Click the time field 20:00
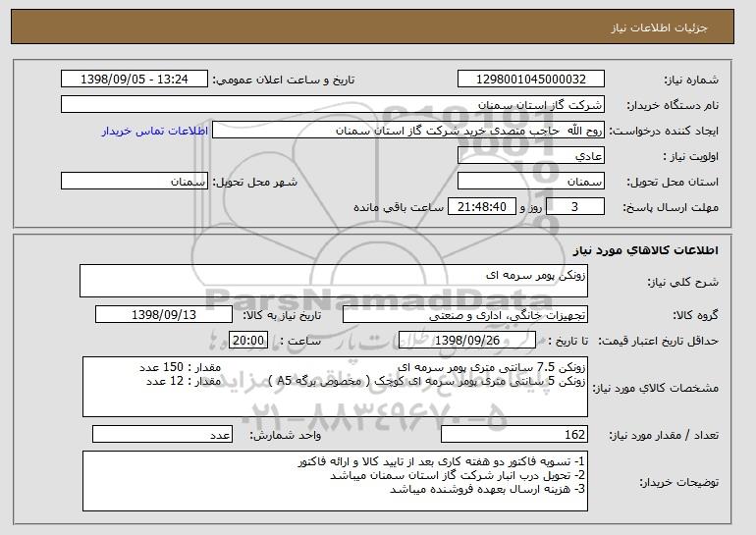Viewport: 756px width, 535px height. tap(247, 341)
